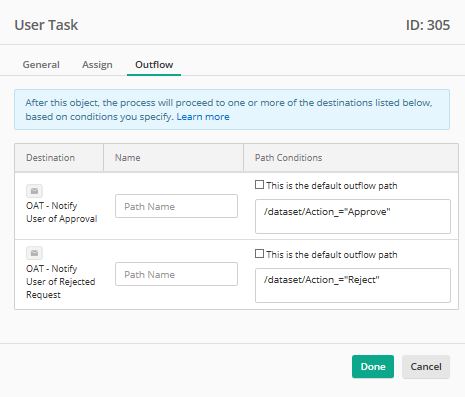Screen dimensions: 465x397
Task: Edit the Approve path condition textbox
Action: pos(353,216)
